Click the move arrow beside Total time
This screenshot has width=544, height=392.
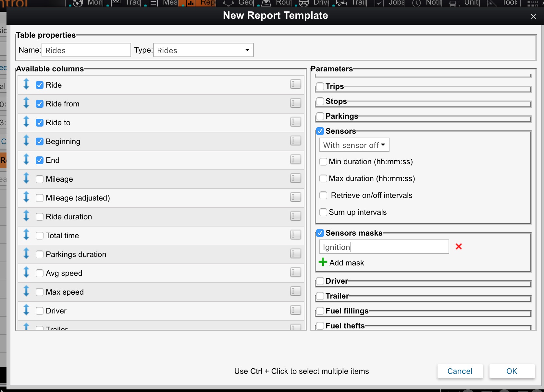coord(26,235)
